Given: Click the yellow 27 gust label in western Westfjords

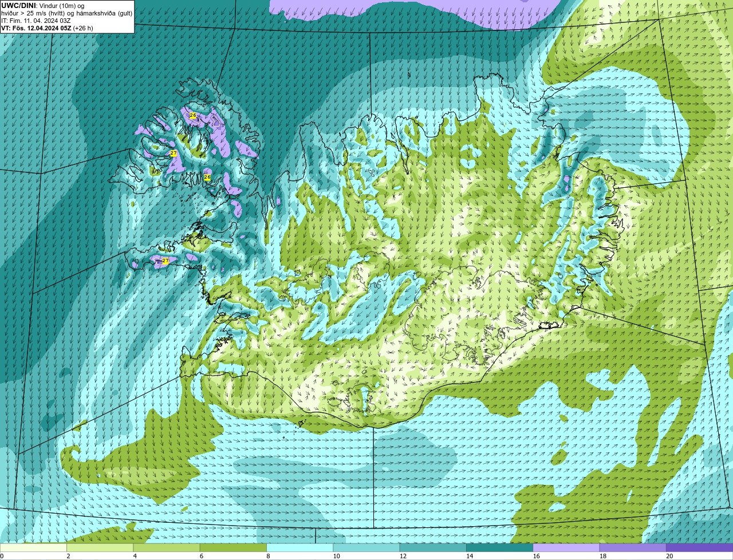Looking at the screenshot, I should pyautogui.click(x=173, y=153).
